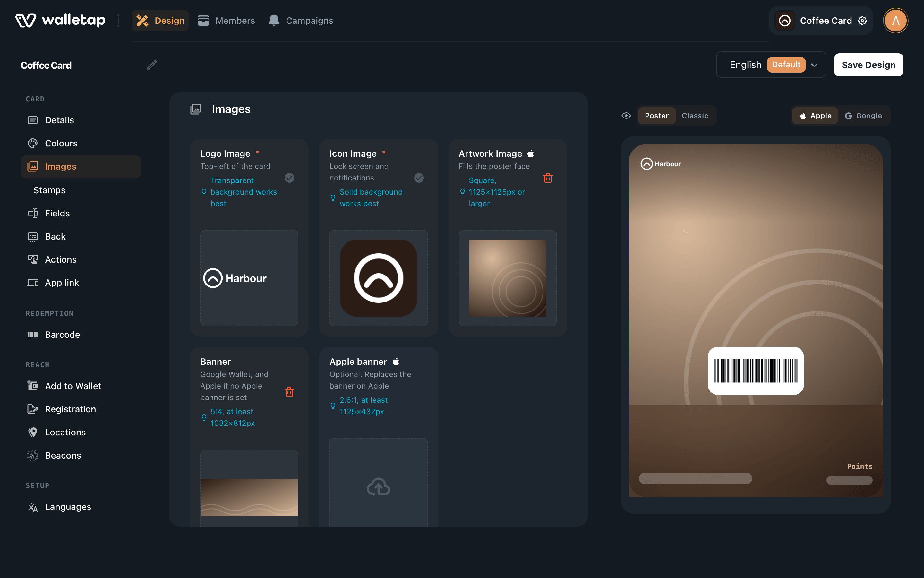Click the Icon Image check mark
Viewport: 924px width, 578px height.
tap(419, 178)
